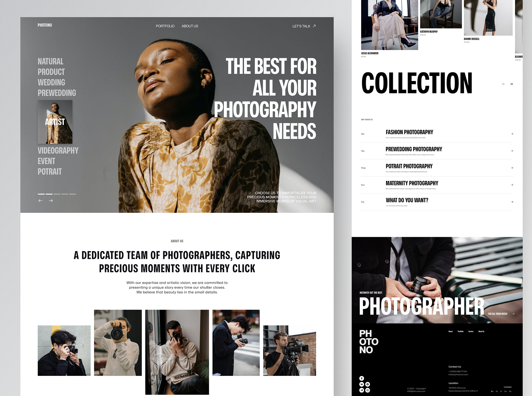Click the next slide arrow icon
The height and width of the screenshot is (396, 532).
51,200
